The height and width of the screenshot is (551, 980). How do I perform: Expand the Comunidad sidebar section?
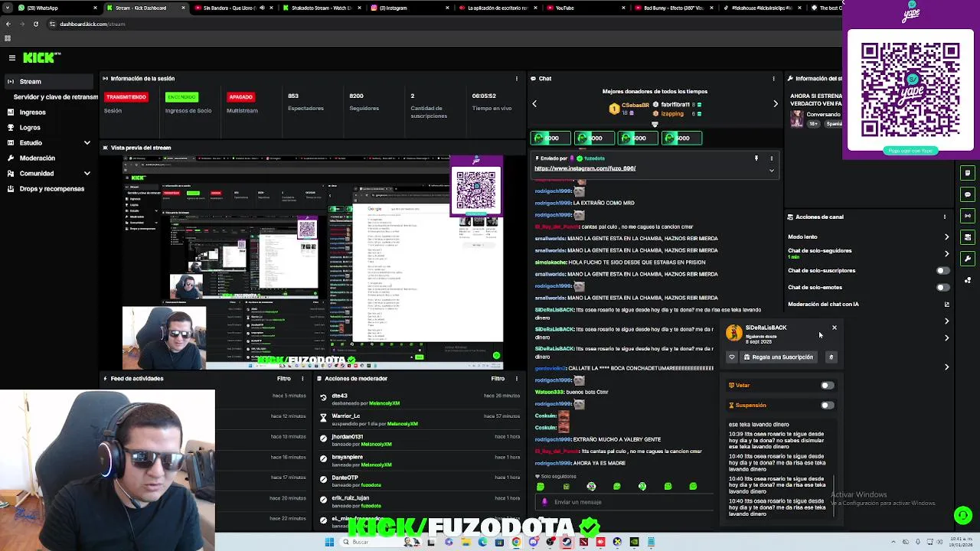click(87, 174)
